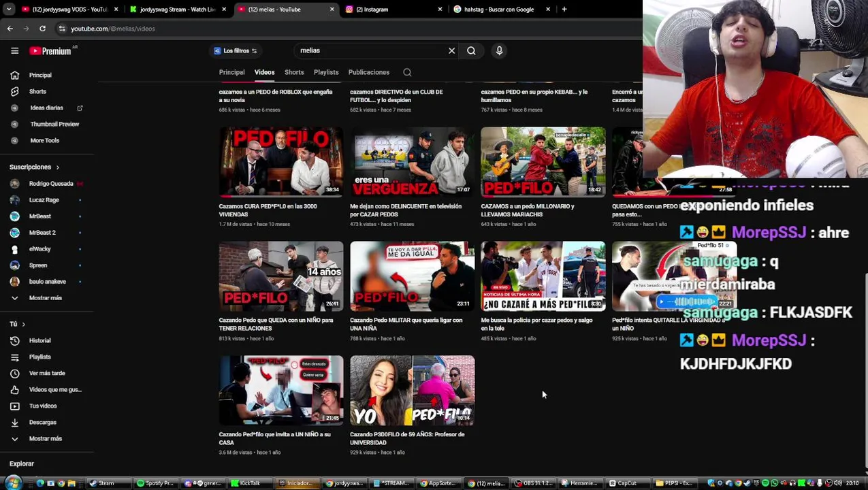Open the ¿NO CAZARÉ A MÁS? thumbnail

pos(543,276)
